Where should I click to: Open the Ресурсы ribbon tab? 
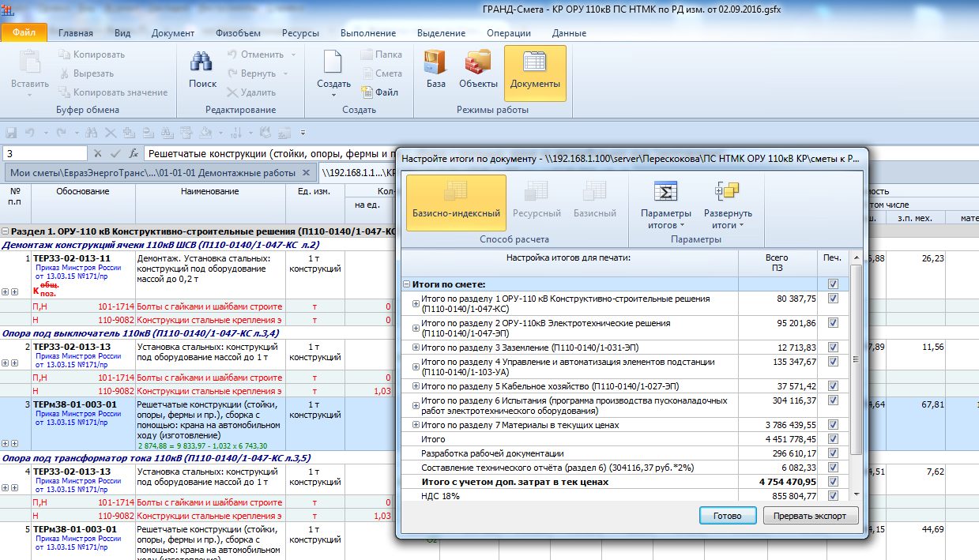pyautogui.click(x=300, y=33)
